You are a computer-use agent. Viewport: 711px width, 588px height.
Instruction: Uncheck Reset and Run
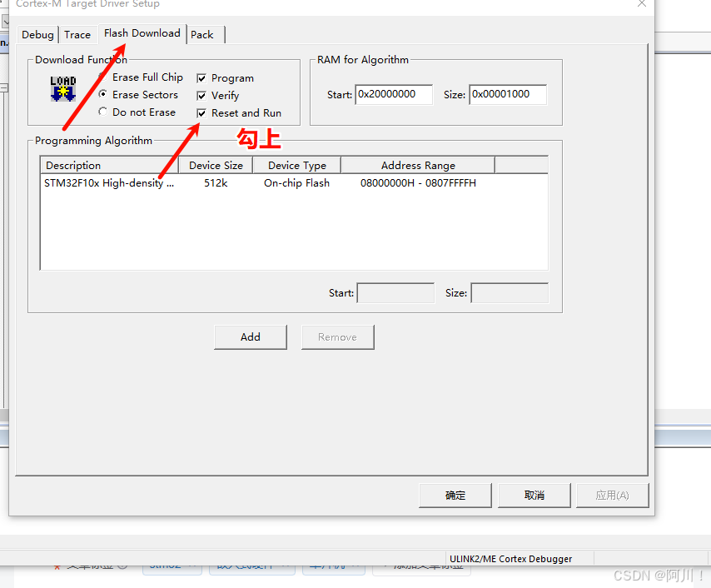[x=201, y=113]
